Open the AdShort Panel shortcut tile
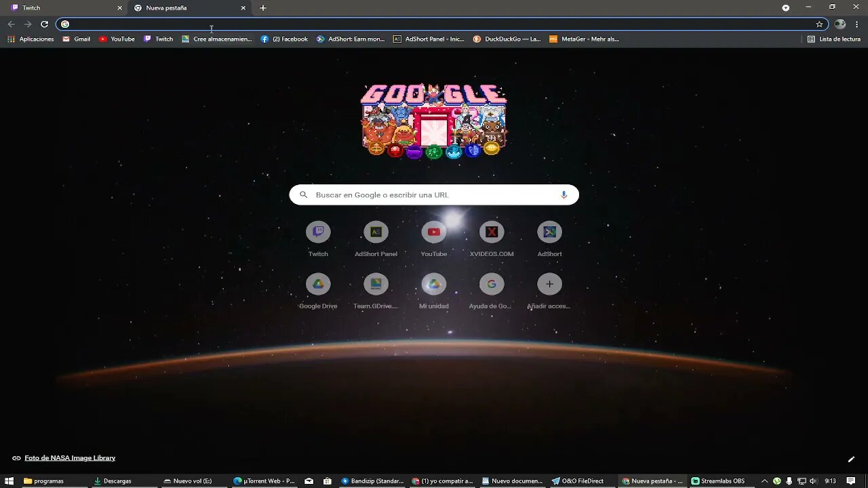The height and width of the screenshot is (488, 868). point(376,239)
